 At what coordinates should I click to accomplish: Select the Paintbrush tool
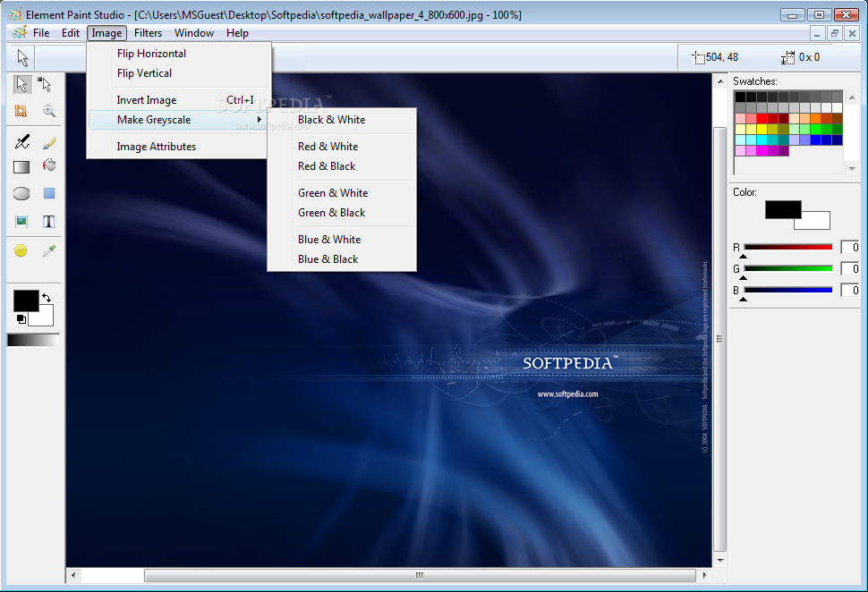coord(48,143)
